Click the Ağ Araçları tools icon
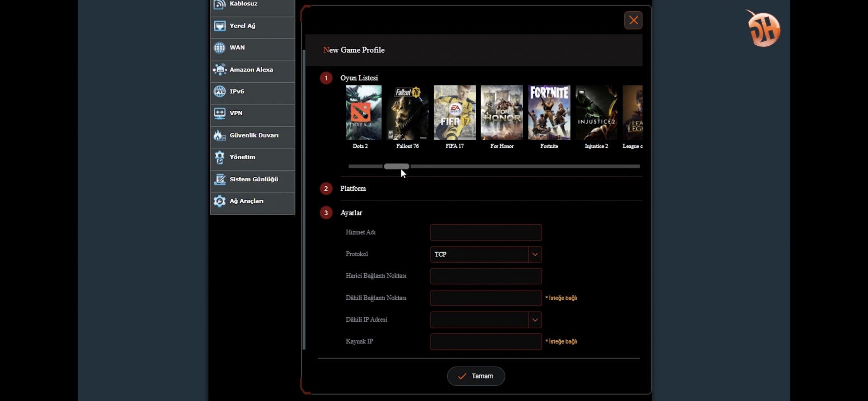Screen dimensions: 868x401 coord(220,201)
